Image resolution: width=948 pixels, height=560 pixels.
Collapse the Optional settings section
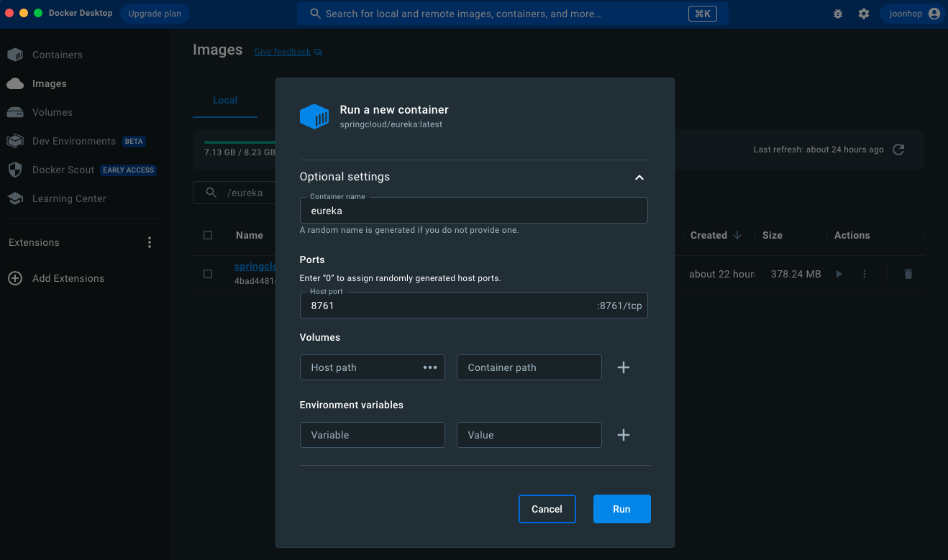[x=639, y=177]
